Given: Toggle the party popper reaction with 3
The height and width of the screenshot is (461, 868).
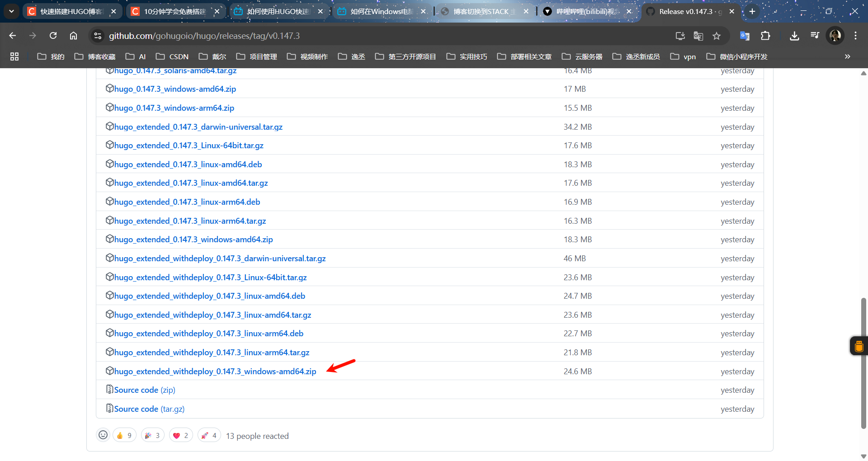Looking at the screenshot, I should click(153, 435).
